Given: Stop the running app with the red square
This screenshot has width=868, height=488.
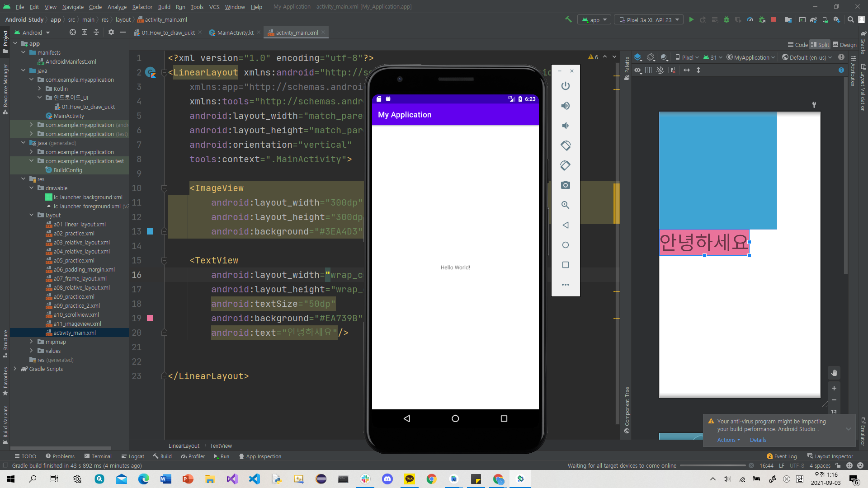Looking at the screenshot, I should click(x=774, y=20).
